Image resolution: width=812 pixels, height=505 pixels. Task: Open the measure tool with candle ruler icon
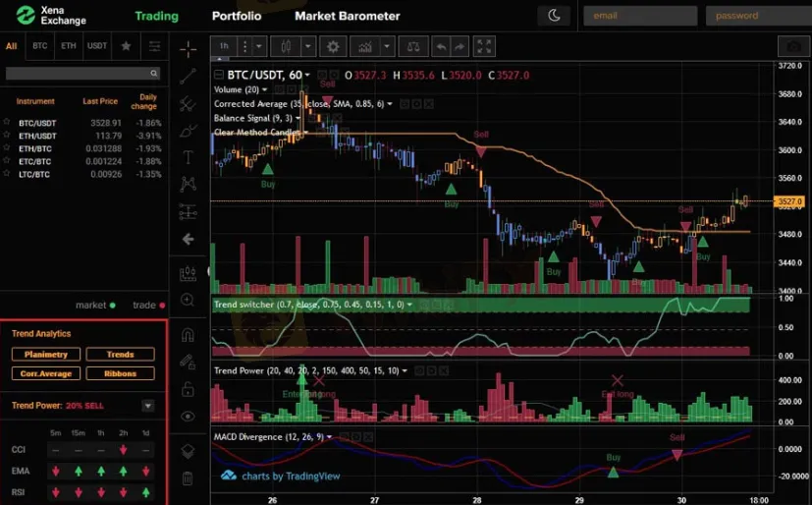[x=188, y=274]
